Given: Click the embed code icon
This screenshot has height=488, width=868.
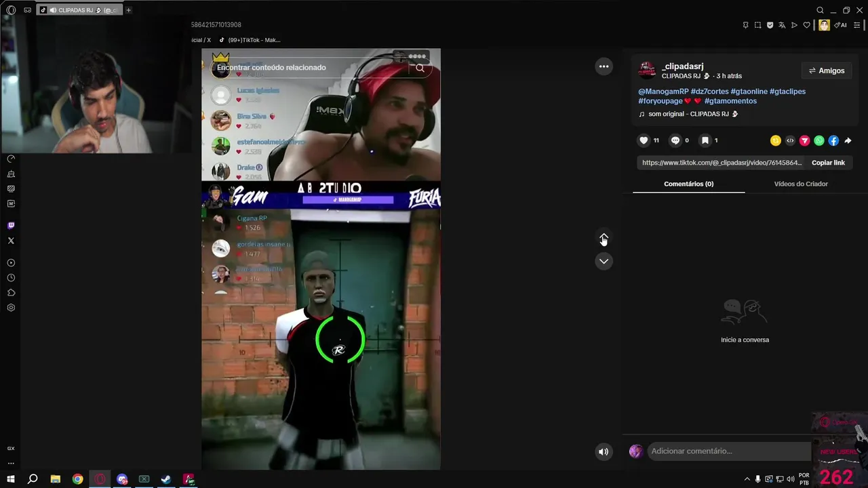Looking at the screenshot, I should coord(790,140).
